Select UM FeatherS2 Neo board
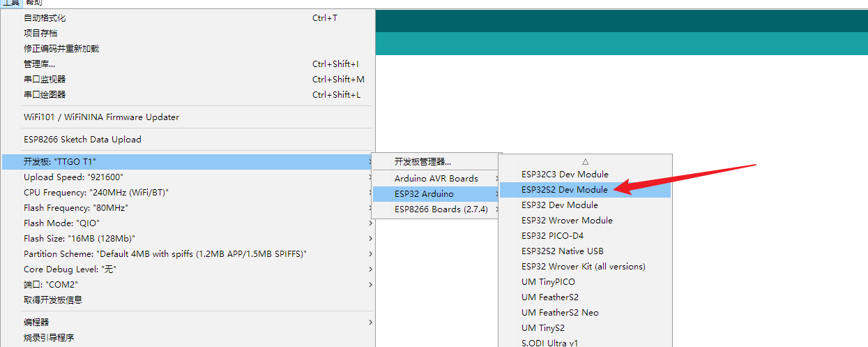This screenshot has height=347, width=868. tap(586, 313)
